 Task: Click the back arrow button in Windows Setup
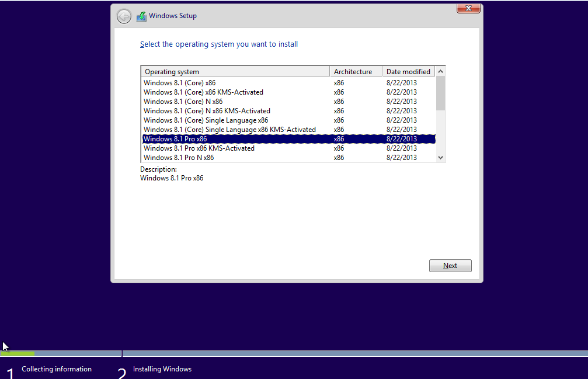click(x=124, y=16)
